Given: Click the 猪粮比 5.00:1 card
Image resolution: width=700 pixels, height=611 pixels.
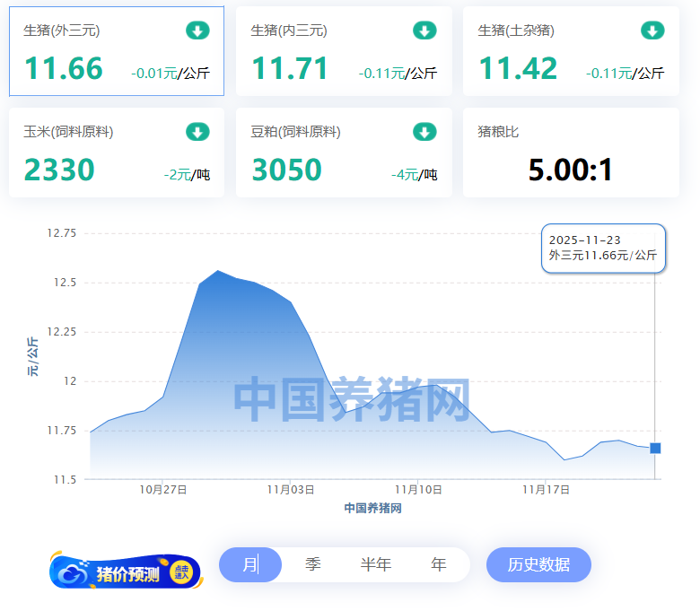Looking at the screenshot, I should click(x=571, y=153).
